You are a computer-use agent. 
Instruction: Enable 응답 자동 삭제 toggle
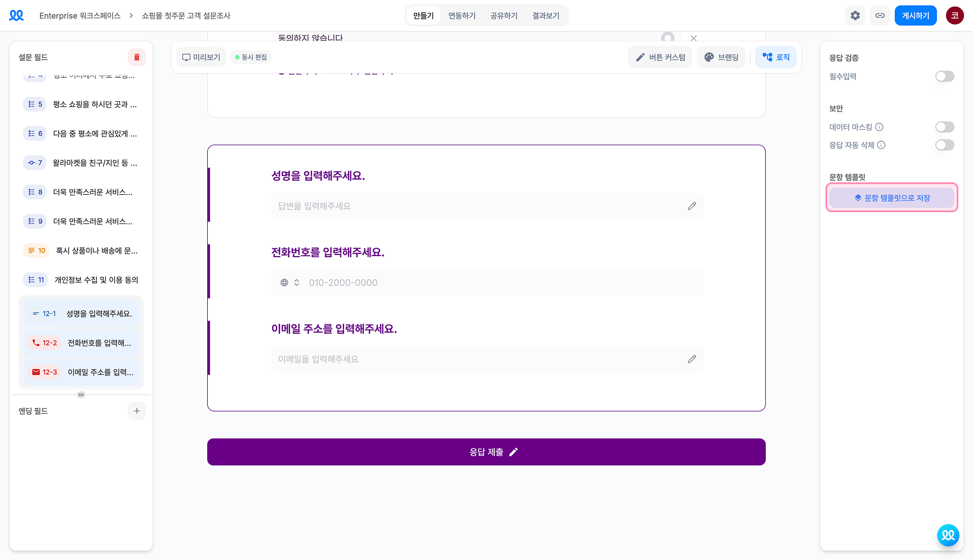[x=945, y=145]
